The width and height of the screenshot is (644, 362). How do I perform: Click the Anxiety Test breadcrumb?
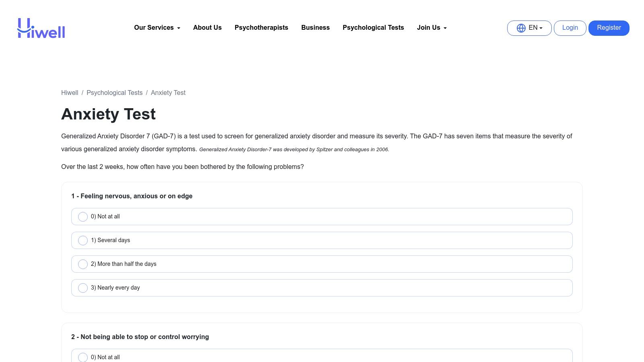168,93
